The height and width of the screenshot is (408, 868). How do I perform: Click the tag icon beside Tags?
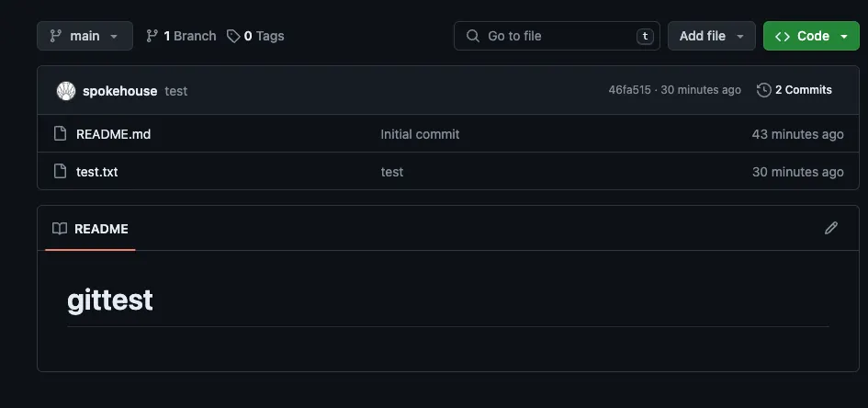[x=234, y=36]
